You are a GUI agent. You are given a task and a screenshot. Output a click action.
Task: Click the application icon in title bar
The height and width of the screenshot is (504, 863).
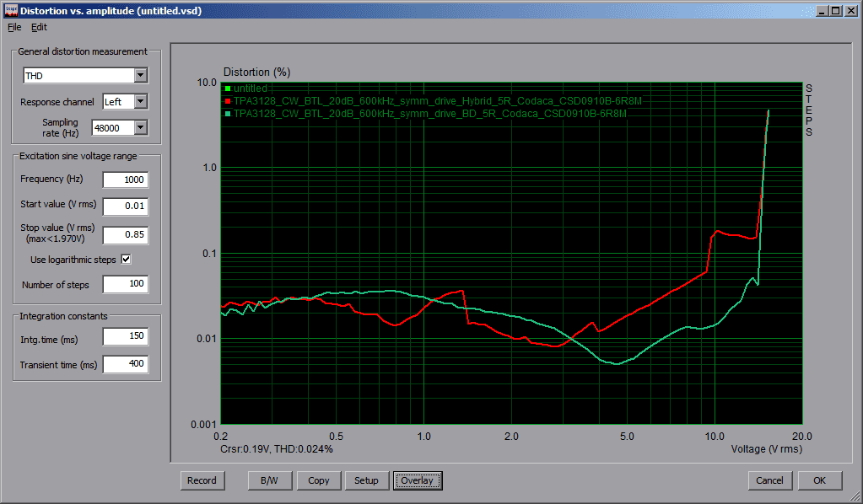pos(10,11)
